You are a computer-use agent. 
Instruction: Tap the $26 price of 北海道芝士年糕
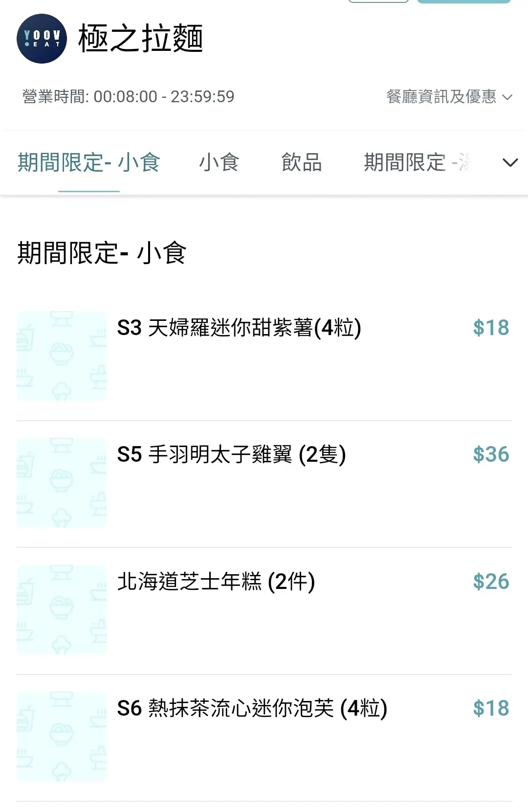point(491,582)
